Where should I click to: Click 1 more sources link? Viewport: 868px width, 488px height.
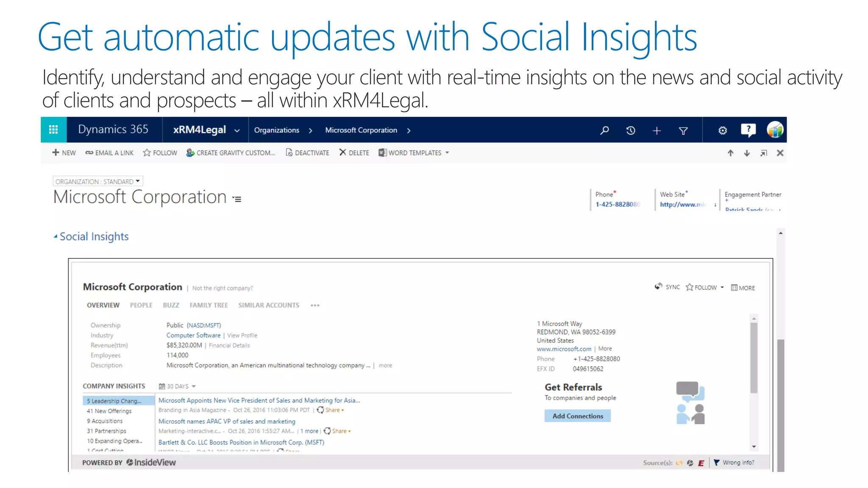(x=309, y=431)
